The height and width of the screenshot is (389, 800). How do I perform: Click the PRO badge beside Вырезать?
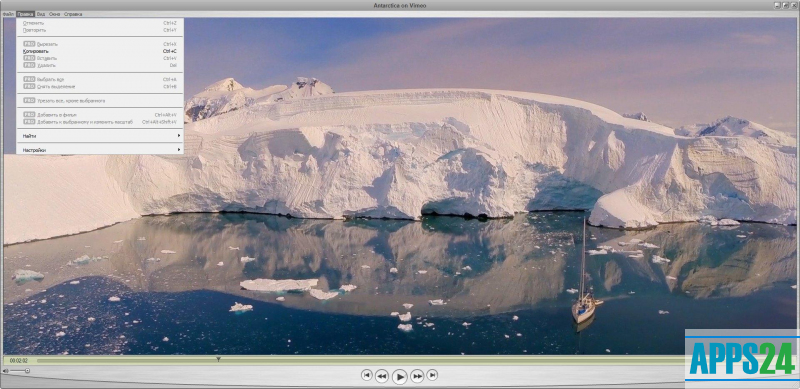[x=29, y=44]
